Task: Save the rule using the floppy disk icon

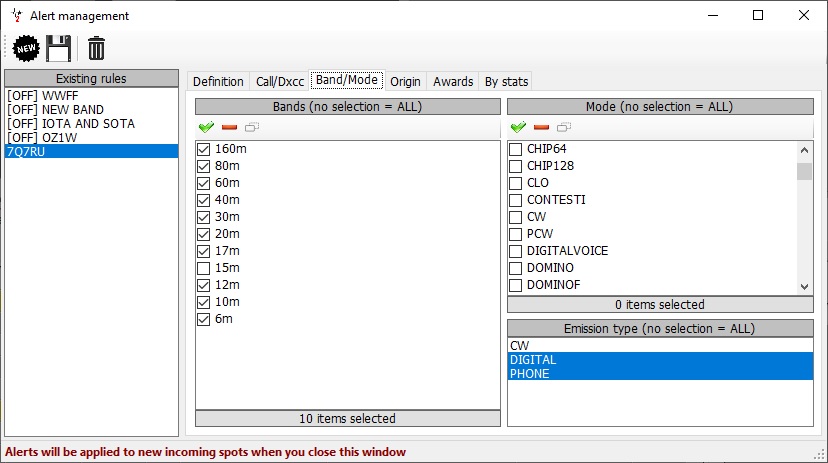Action: click(x=58, y=49)
